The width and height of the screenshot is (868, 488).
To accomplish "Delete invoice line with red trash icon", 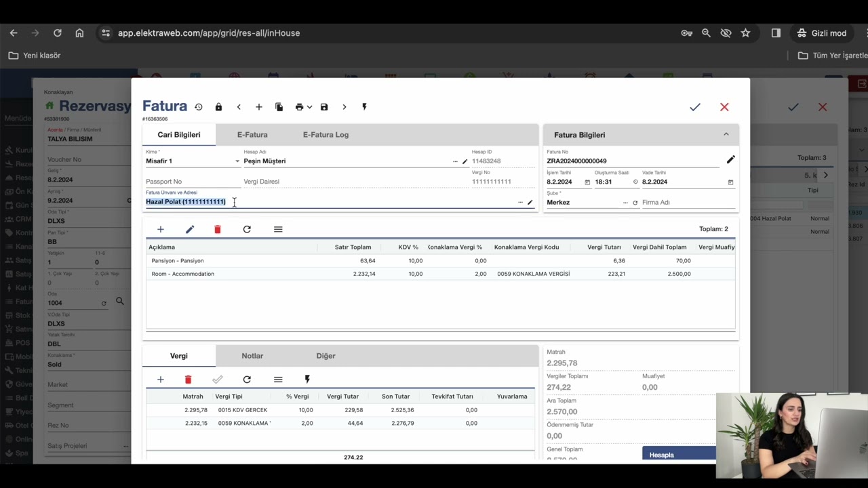I will (x=217, y=229).
